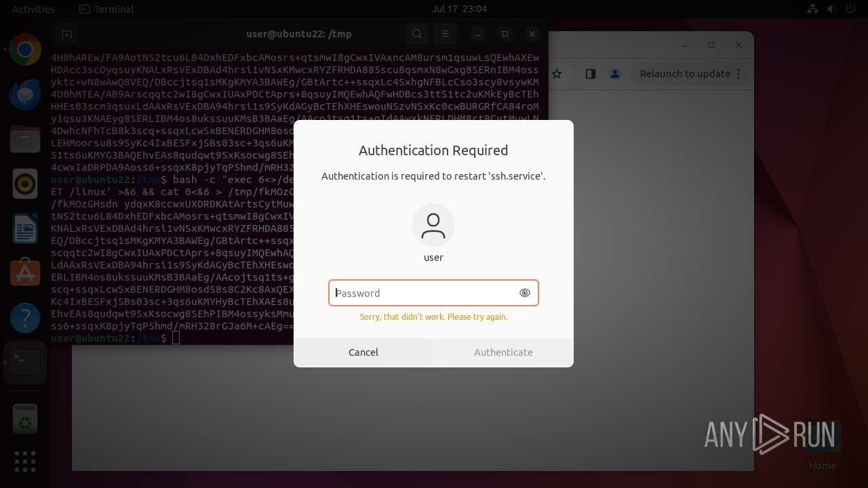Open the Terminal app menu in top bar
Screen dimensions: 868x488
[x=106, y=9]
